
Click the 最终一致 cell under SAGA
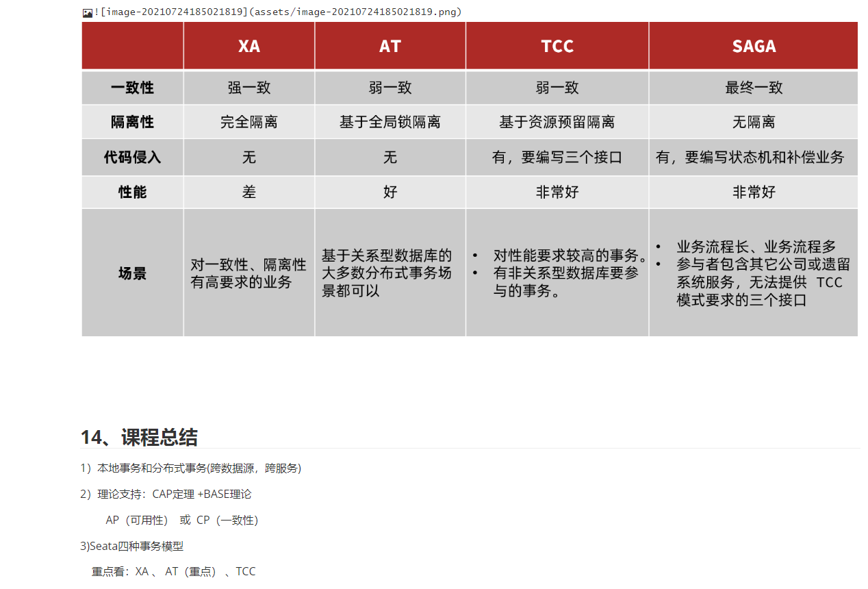754,88
